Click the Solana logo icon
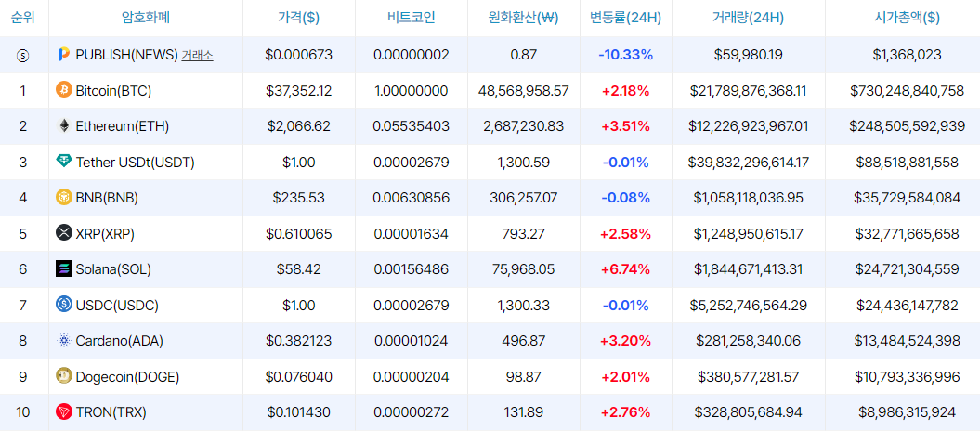The image size is (980, 431). pyautogui.click(x=64, y=269)
